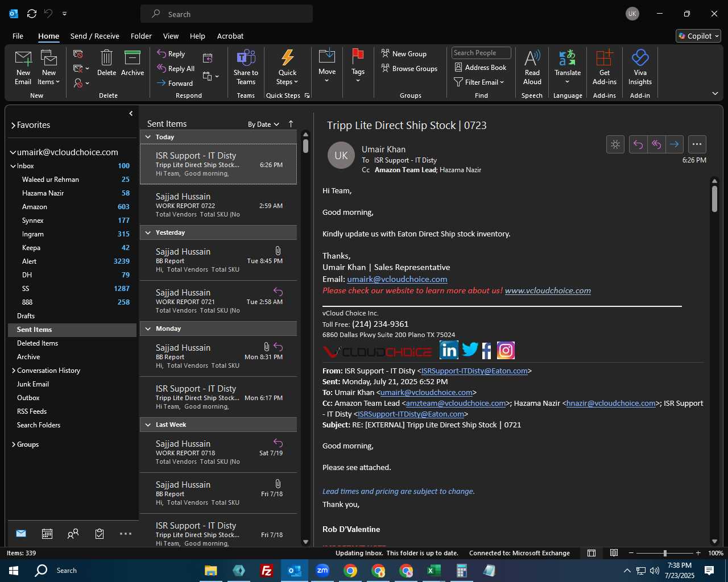Click Browse Groups
Image resolution: width=728 pixels, height=582 pixels.
[409, 69]
